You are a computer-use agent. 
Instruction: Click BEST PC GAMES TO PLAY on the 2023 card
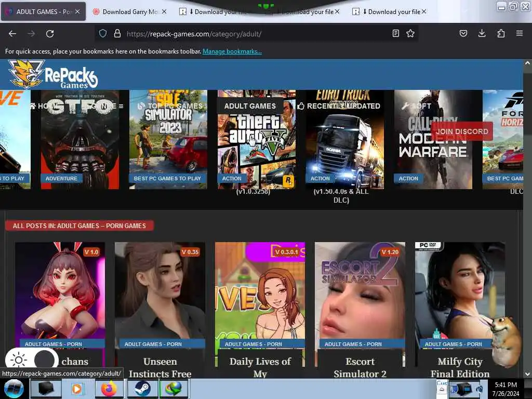pos(167,179)
